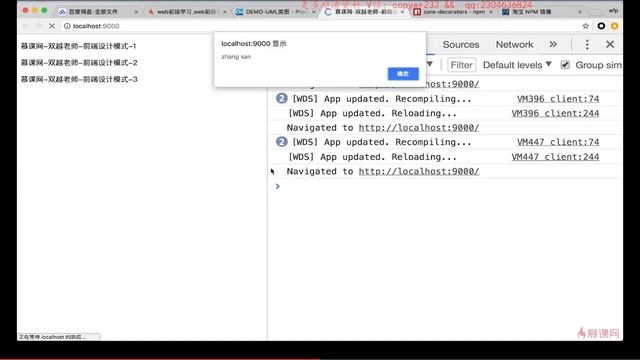Click the page text 慕课网-双越老师-前端设计模式-2
Screen dimensions: 640x360
pyautogui.click(x=79, y=63)
